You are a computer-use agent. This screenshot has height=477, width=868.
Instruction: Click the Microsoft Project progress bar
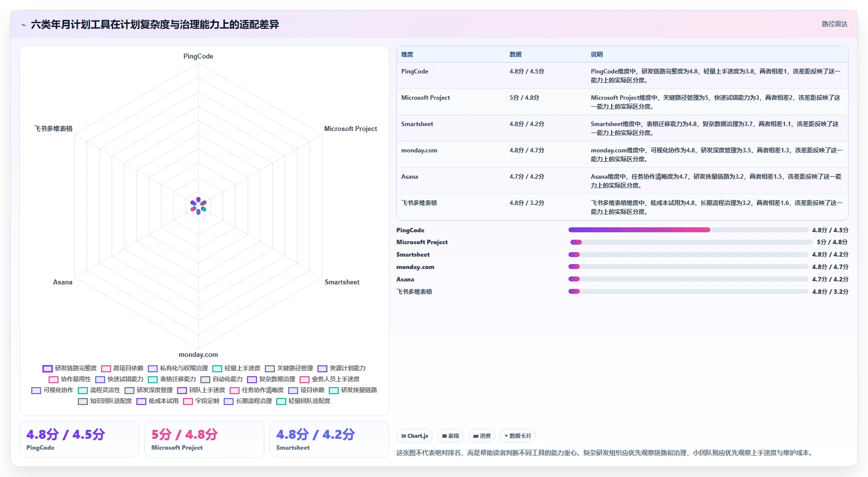point(691,242)
